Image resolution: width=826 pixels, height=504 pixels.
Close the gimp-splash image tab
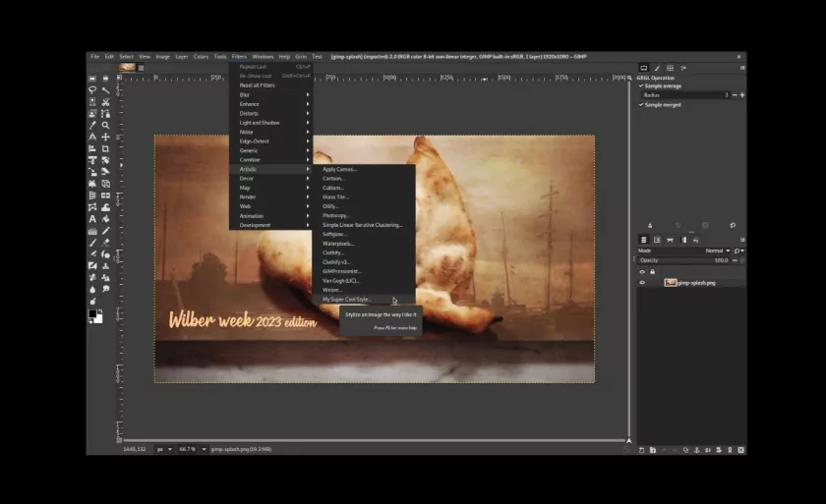(141, 68)
